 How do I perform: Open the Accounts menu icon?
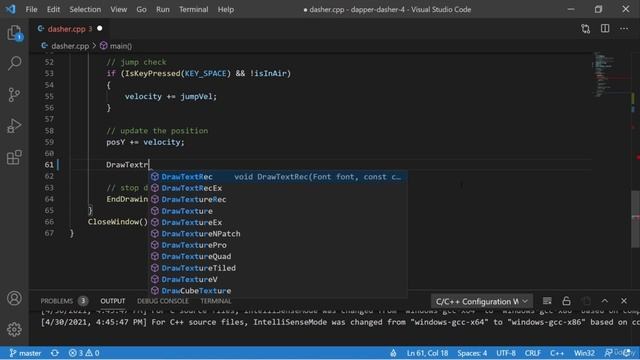coord(14,298)
